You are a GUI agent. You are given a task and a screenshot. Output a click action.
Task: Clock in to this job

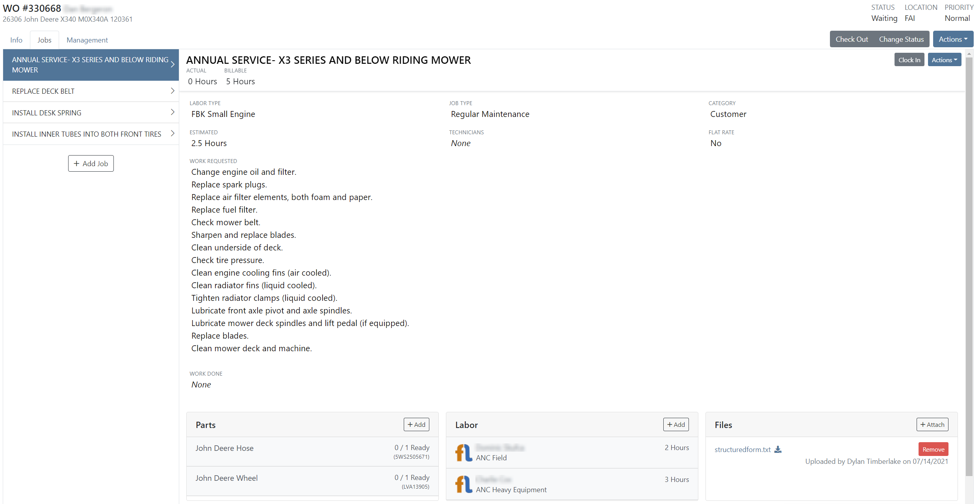coord(909,60)
